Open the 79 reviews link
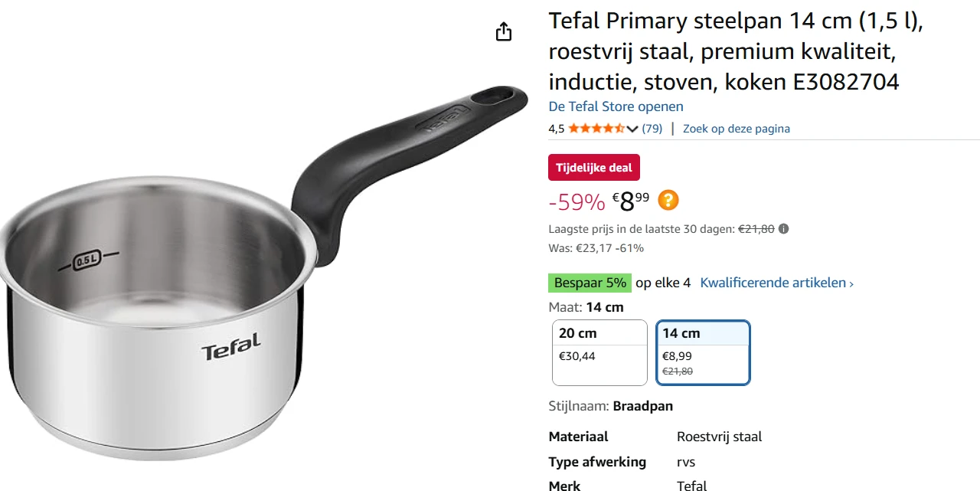The width and height of the screenshot is (980, 491). coord(652,129)
